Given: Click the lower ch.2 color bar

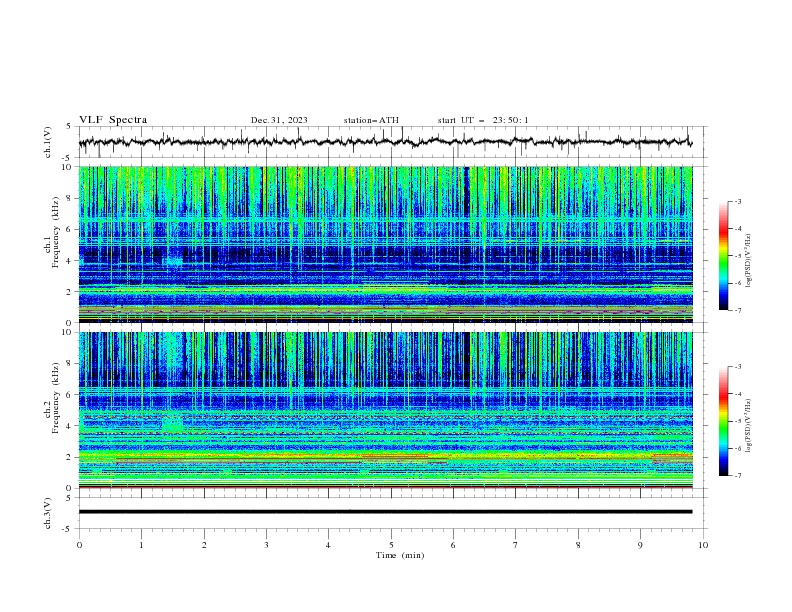Looking at the screenshot, I should [723, 421].
